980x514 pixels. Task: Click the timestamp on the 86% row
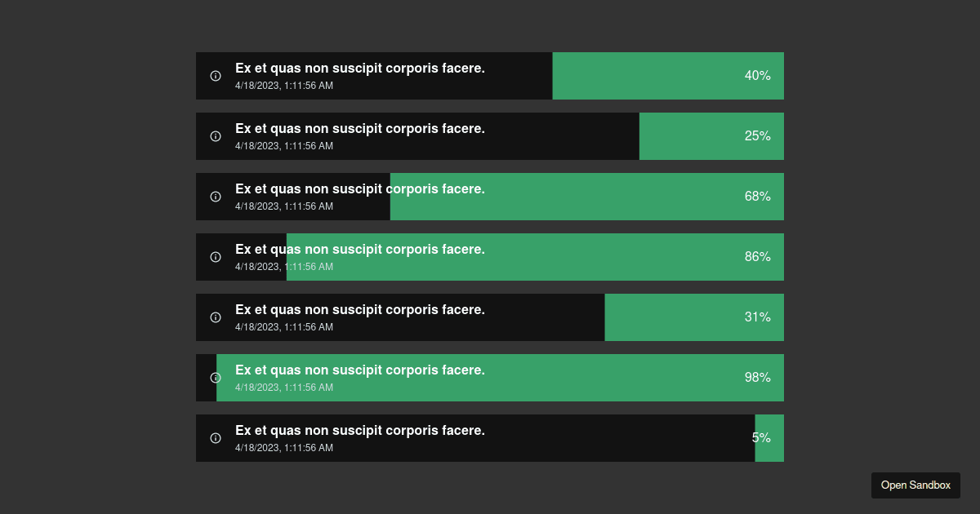click(284, 267)
